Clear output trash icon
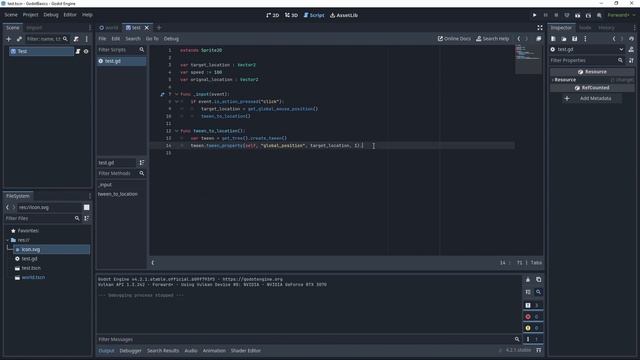The height and width of the screenshot is (360, 640). click(528, 280)
